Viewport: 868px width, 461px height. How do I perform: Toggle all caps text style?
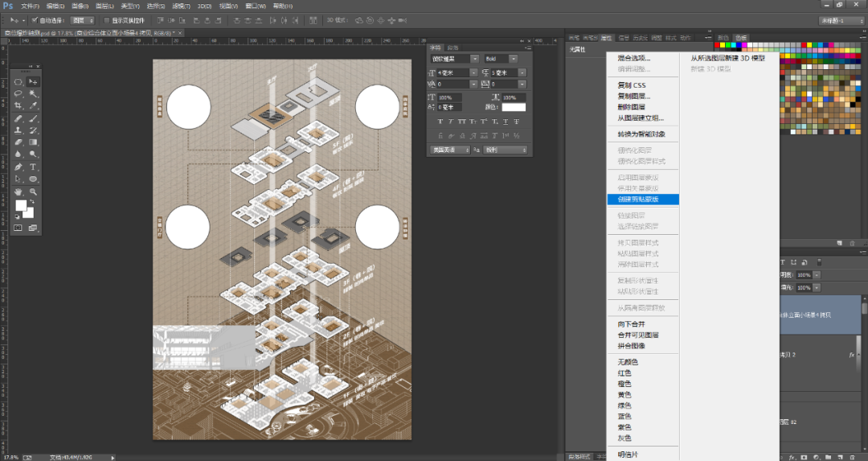461,121
